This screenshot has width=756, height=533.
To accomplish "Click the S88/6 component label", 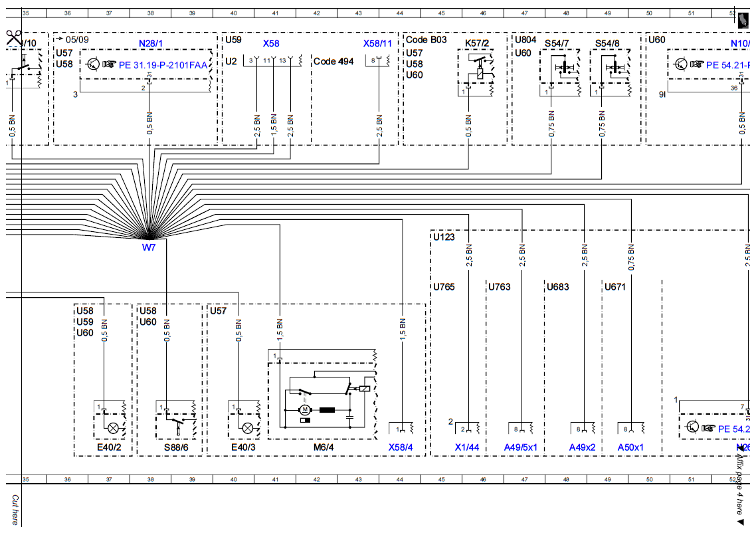I will [x=176, y=447].
